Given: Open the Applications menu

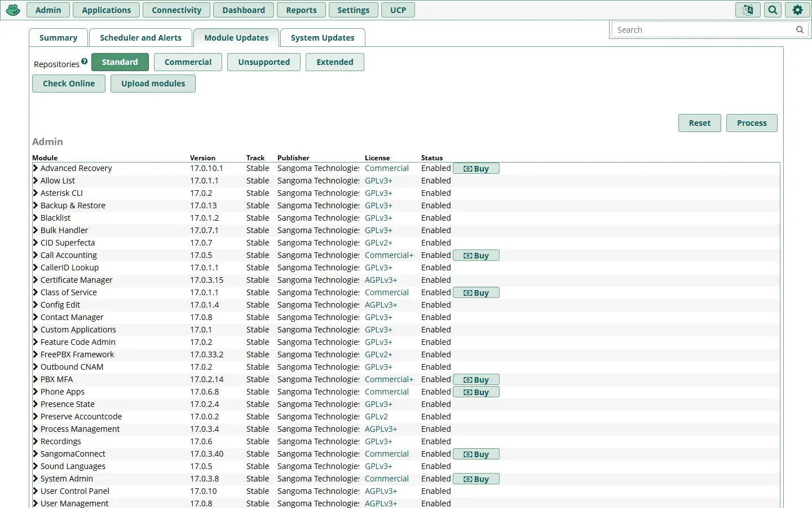Looking at the screenshot, I should coord(106,10).
